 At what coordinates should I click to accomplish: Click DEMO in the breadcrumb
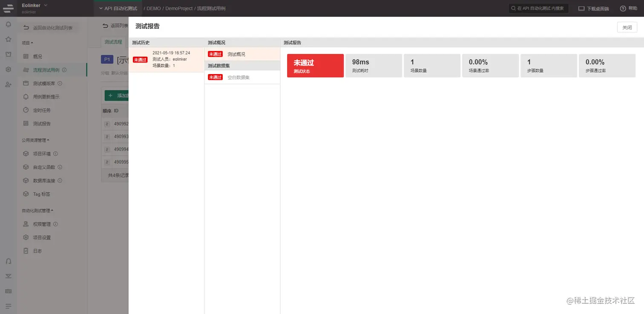click(154, 9)
